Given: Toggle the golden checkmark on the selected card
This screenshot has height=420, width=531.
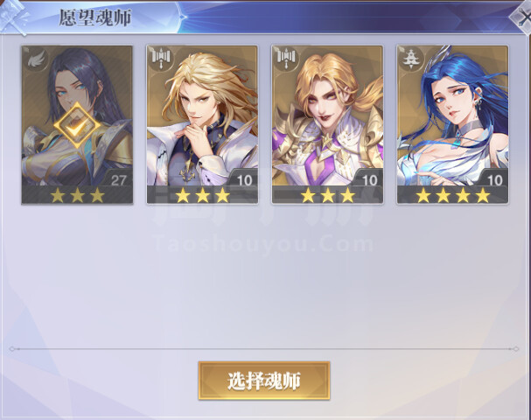Looking at the screenshot, I should click(77, 125).
